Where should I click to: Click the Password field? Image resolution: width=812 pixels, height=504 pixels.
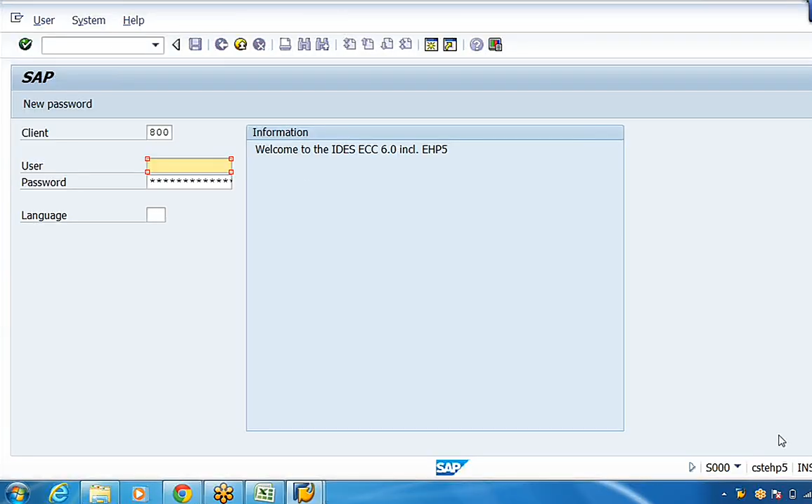(x=190, y=182)
